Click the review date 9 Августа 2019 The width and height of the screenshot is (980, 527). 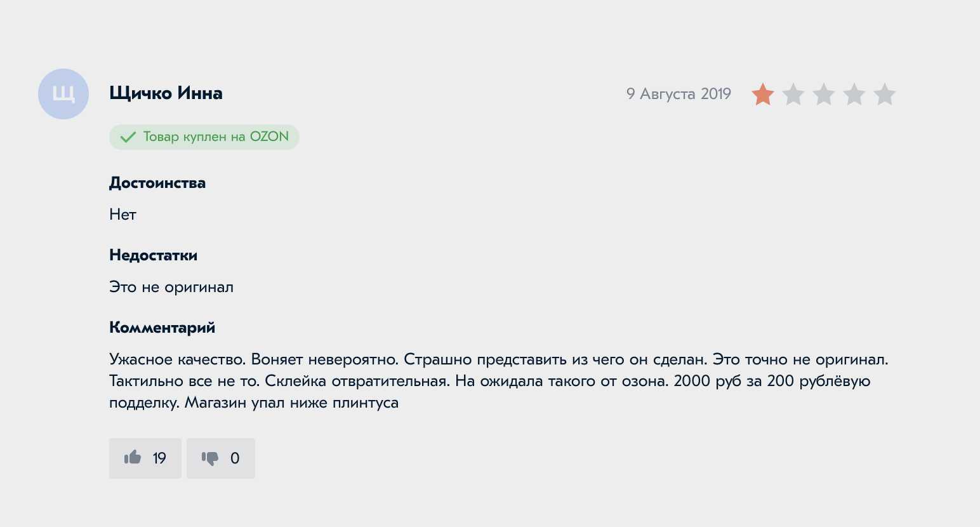[x=679, y=94]
